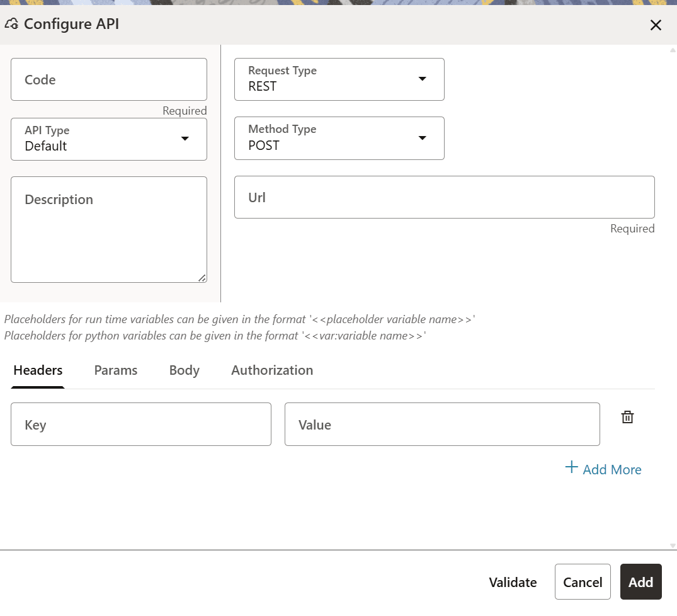Switch to the Authorization tab
677x616 pixels.
271,370
